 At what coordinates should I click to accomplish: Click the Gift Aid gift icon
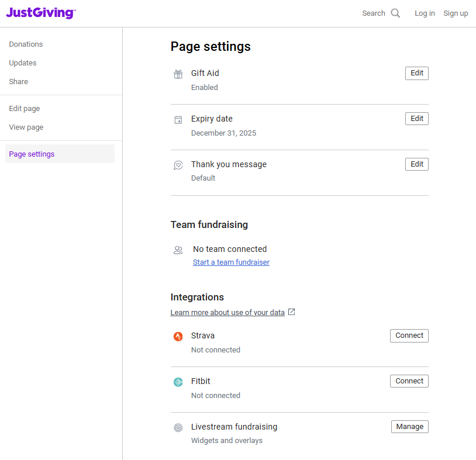tap(178, 74)
